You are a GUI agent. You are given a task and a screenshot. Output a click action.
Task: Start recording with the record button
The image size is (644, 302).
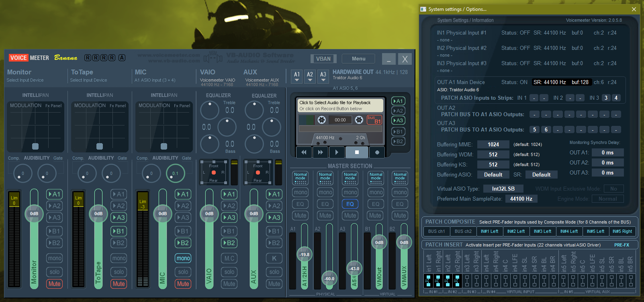[x=377, y=152]
